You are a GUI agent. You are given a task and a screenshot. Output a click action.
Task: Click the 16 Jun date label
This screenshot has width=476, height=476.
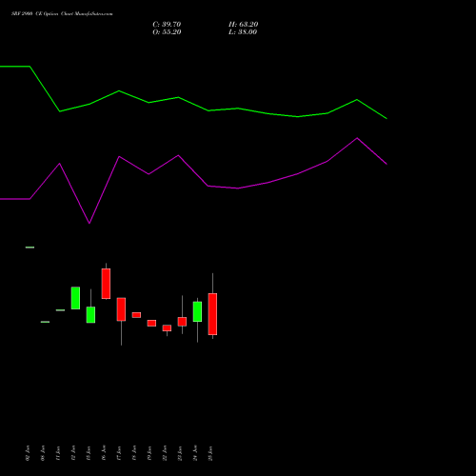coord(104,453)
